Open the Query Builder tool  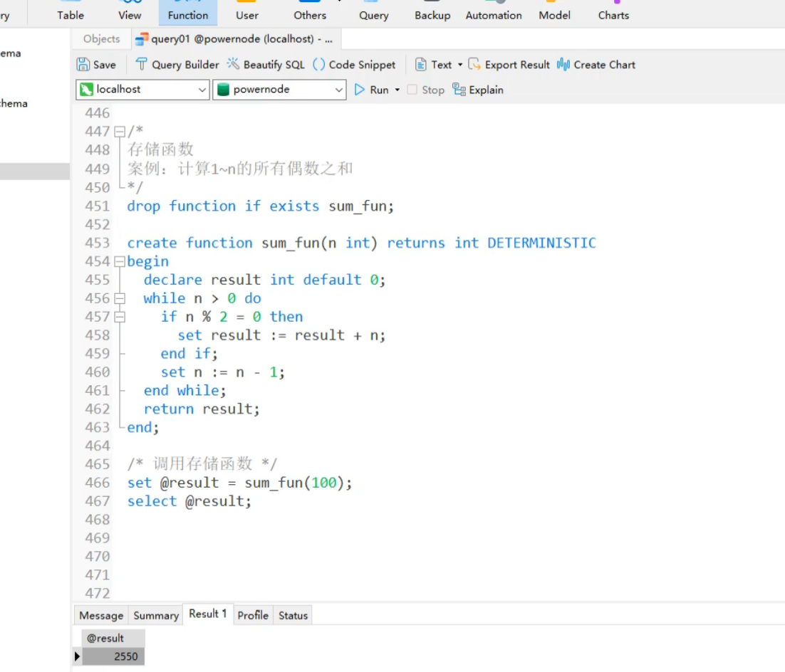(x=177, y=65)
